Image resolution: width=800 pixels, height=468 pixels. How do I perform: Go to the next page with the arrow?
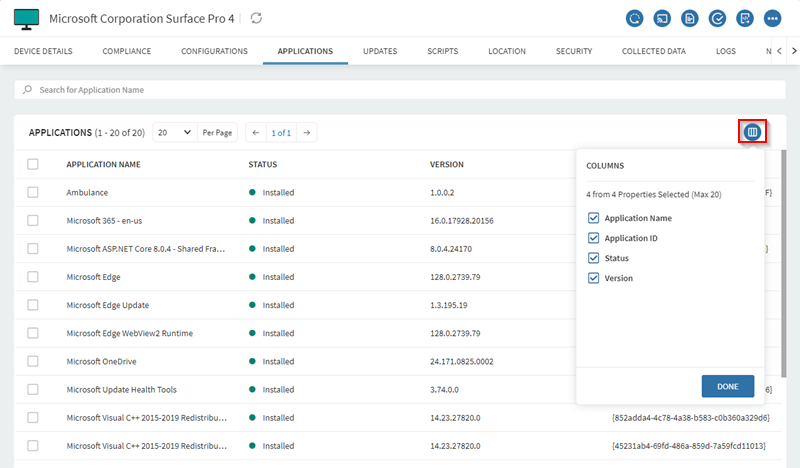point(307,132)
